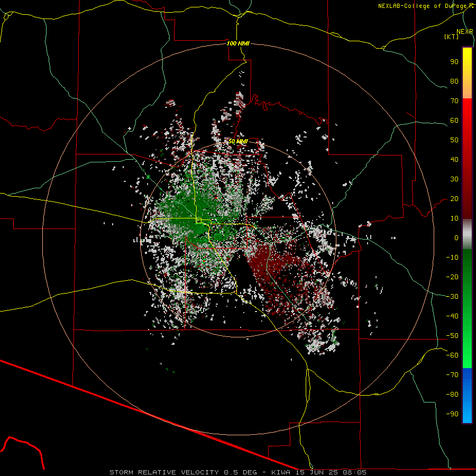Screen dimensions: 476x476
Task: Click the -50 knot label on scale
Action: (x=452, y=336)
